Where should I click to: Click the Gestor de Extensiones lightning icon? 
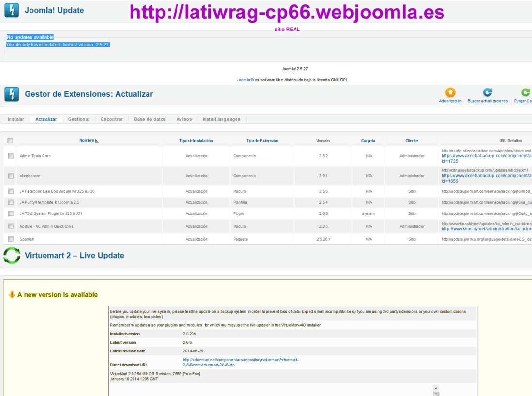pos(12,94)
